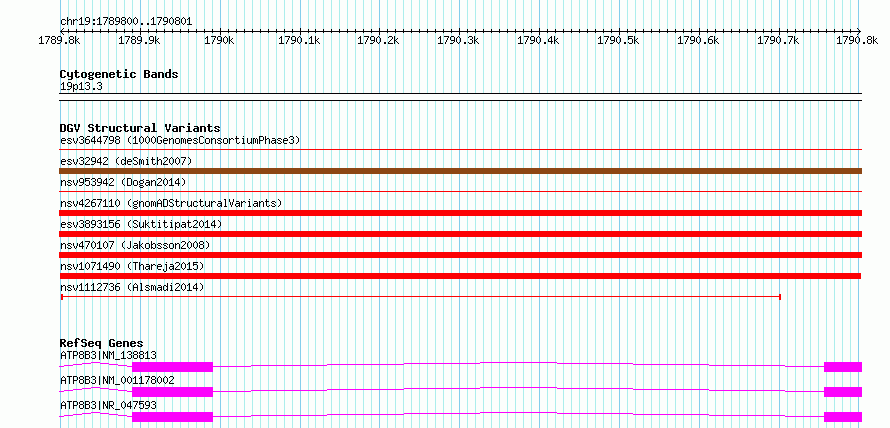Click the 1790k ruler tick label
This screenshot has width=890, height=428.
point(219,40)
